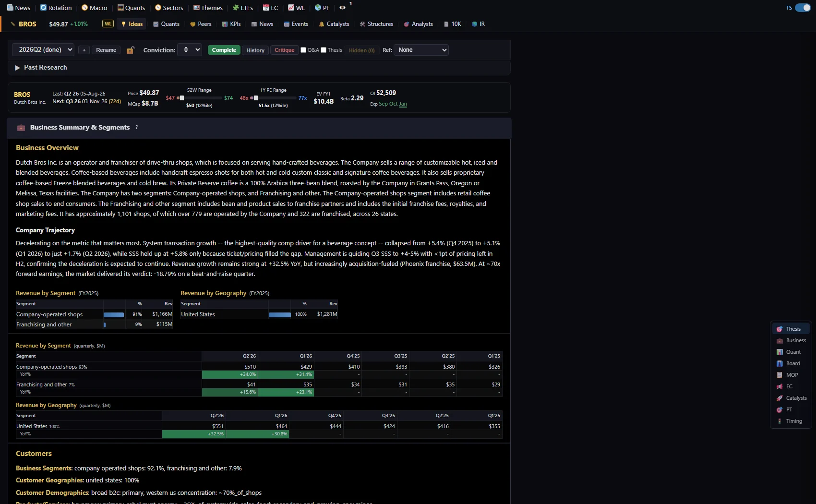Click the 1Y PE Range slider marker
This screenshot has width=816, height=504.
(x=255, y=98)
